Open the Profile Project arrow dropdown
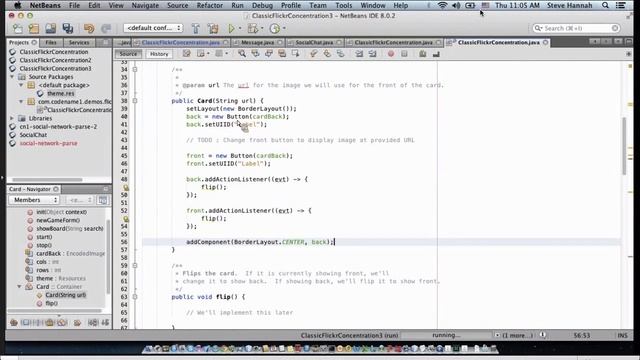This screenshot has width=640, height=360. click(x=284, y=28)
